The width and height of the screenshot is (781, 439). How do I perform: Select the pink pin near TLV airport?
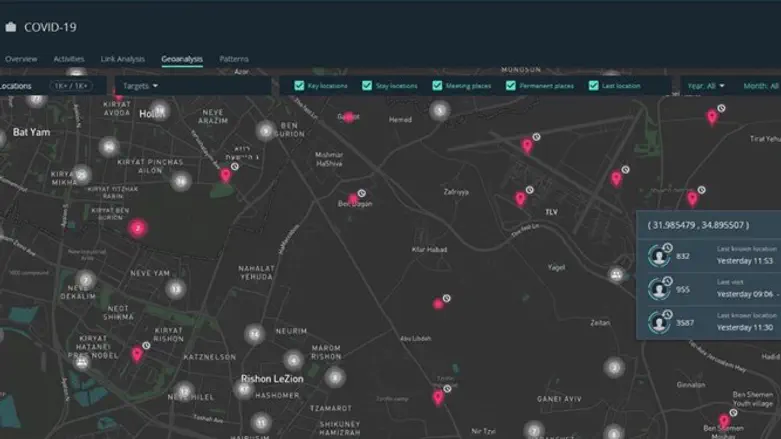click(520, 198)
